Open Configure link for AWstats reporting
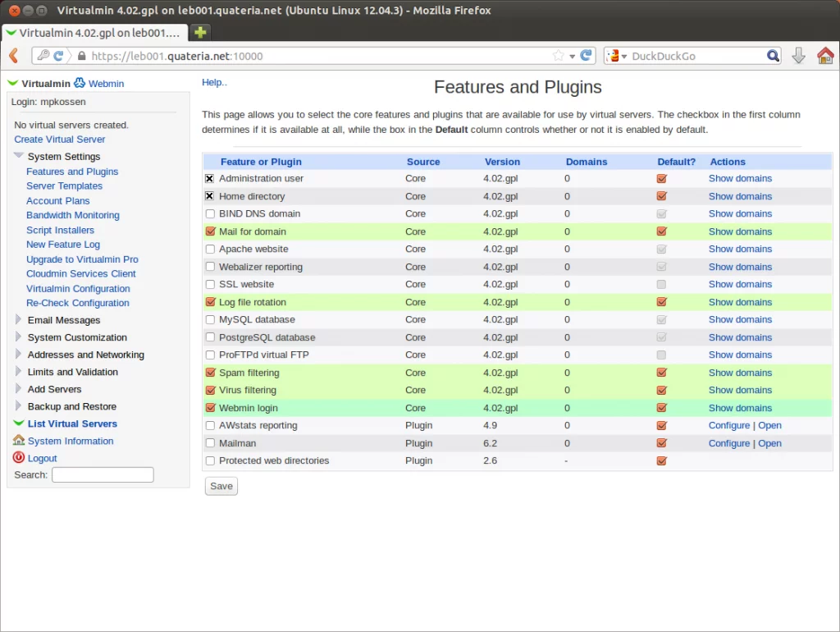 coord(729,425)
